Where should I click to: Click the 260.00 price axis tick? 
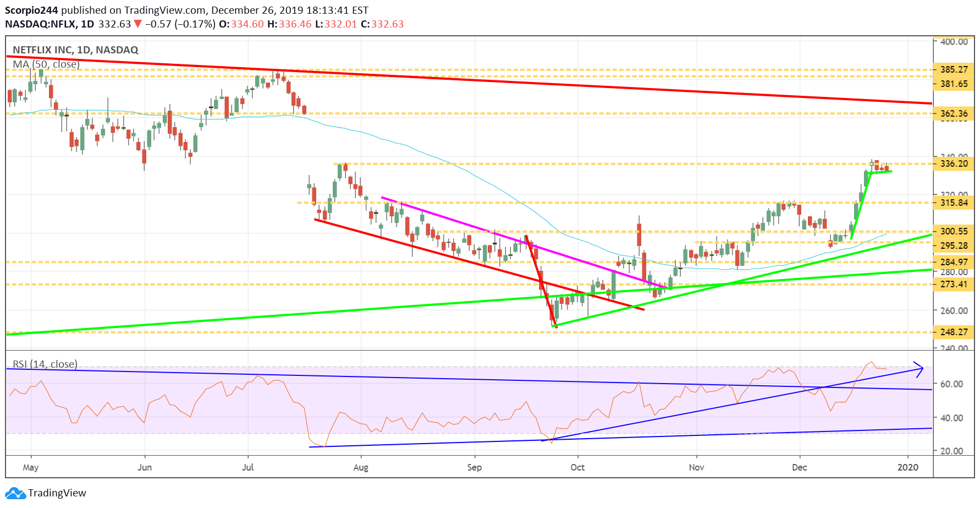tap(954, 310)
